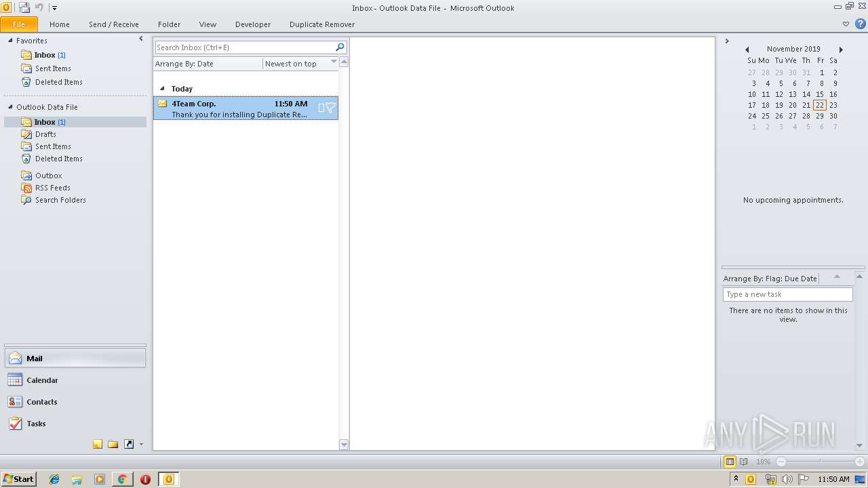Click the Send/Receive All Folders quick access icon

[24, 7]
